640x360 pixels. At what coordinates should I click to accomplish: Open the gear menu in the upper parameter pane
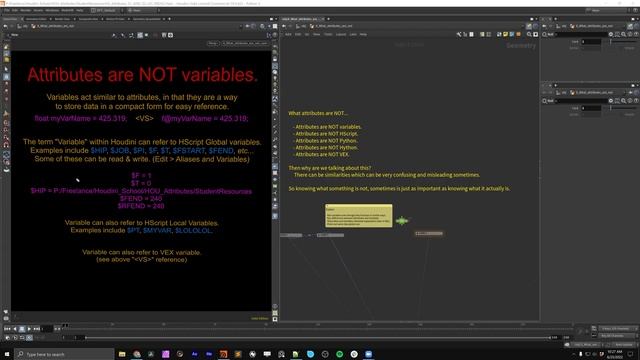pyautogui.click(x=611, y=35)
